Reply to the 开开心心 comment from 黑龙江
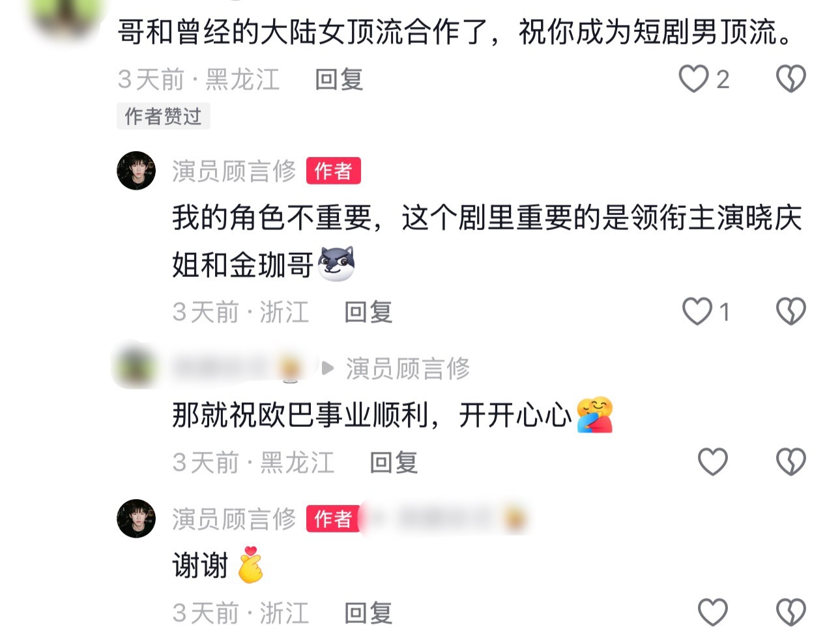The height and width of the screenshot is (638, 840). pyautogui.click(x=394, y=463)
